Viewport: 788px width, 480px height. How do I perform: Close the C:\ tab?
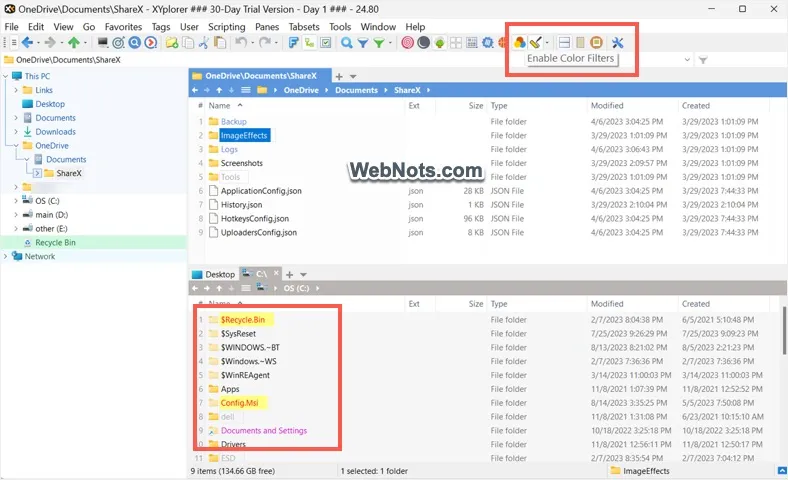click(276, 273)
